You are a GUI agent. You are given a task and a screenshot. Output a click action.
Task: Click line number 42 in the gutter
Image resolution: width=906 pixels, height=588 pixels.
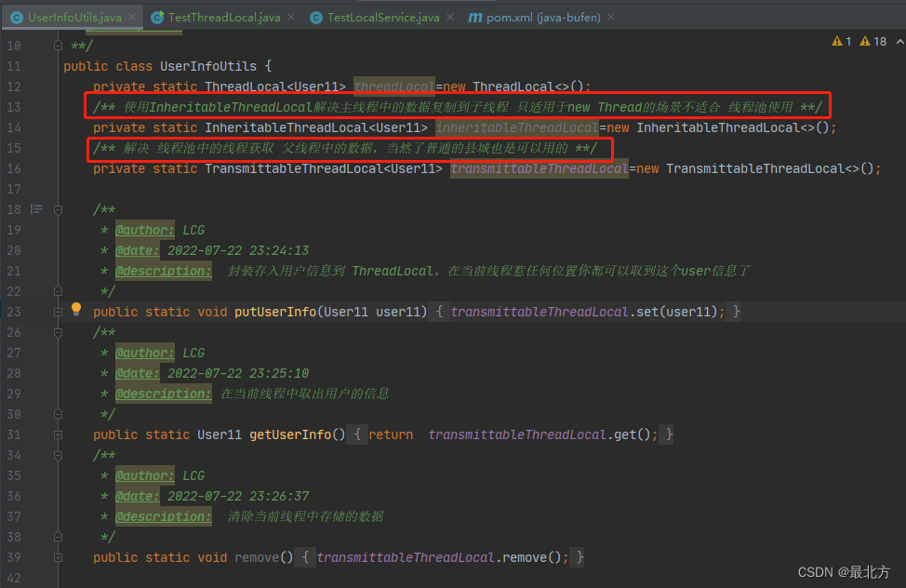pos(14,578)
